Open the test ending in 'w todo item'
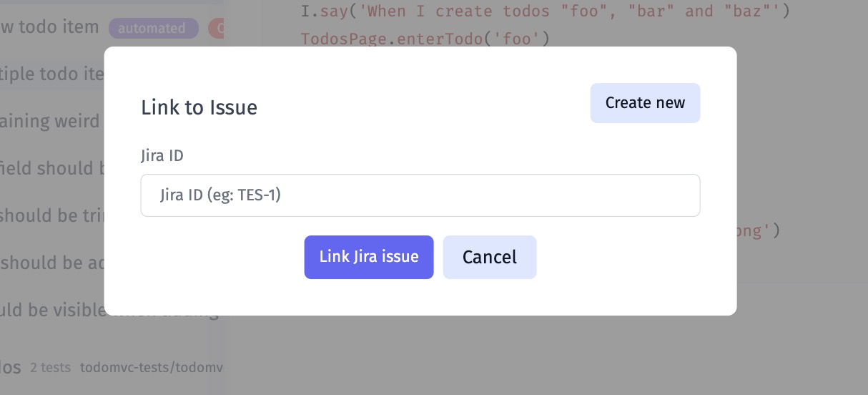This screenshot has width=868, height=395. pyautogui.click(x=50, y=27)
